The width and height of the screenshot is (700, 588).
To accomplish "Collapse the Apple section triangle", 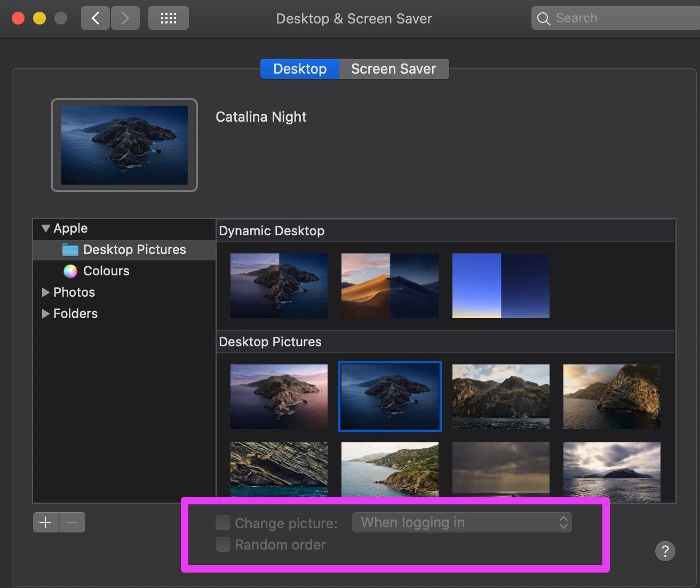I will (46, 228).
